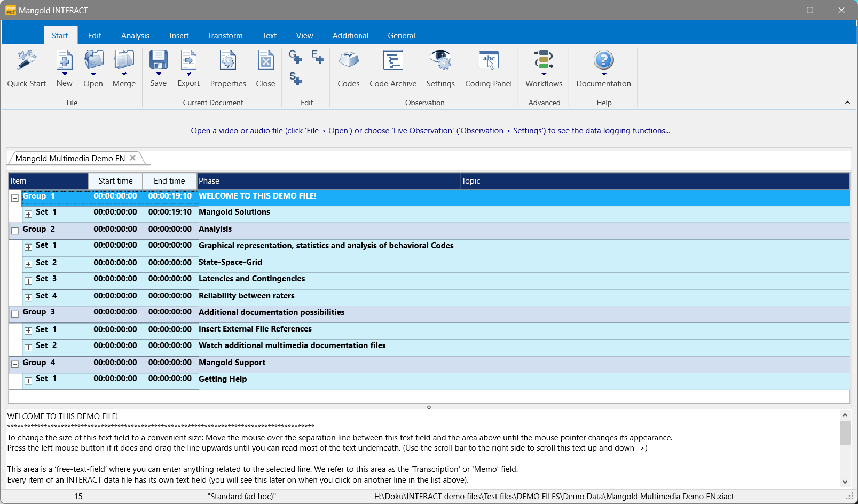
Task: Expand Reliability between raters set
Action: tap(28, 297)
